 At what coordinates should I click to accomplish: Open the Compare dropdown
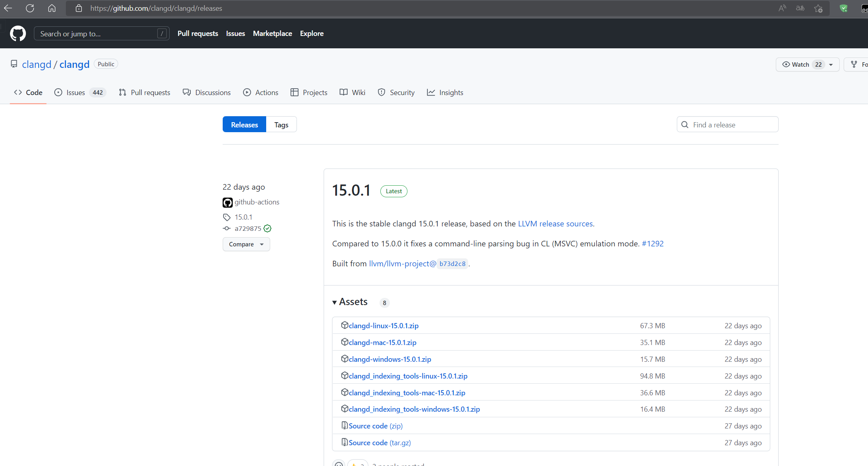(x=246, y=244)
